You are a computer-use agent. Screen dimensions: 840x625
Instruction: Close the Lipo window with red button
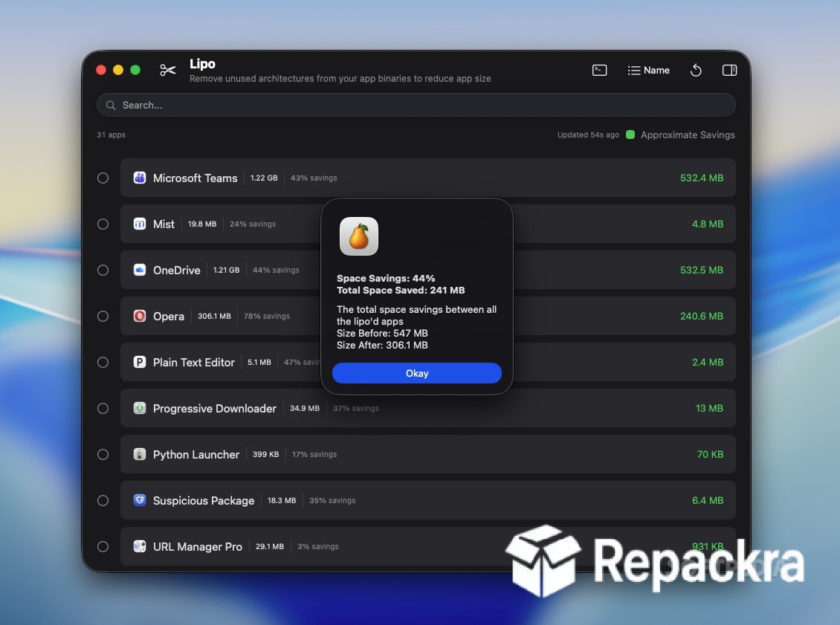(100, 70)
